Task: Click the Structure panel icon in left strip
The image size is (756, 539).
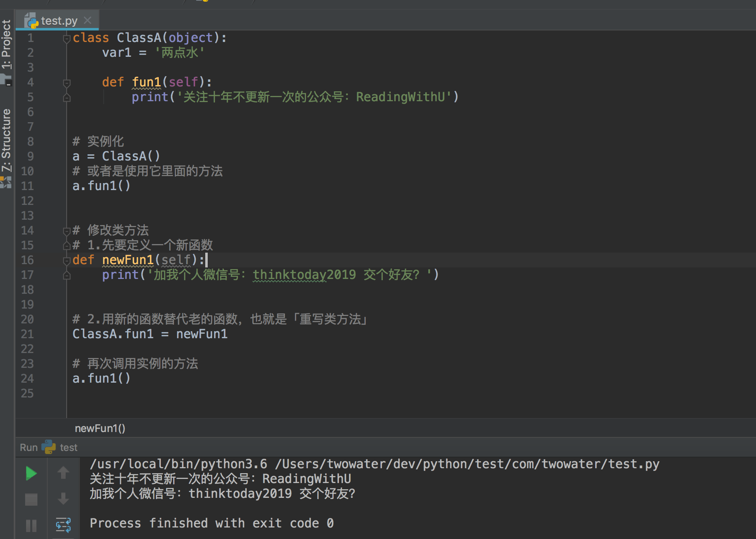Action: pyautogui.click(x=6, y=181)
